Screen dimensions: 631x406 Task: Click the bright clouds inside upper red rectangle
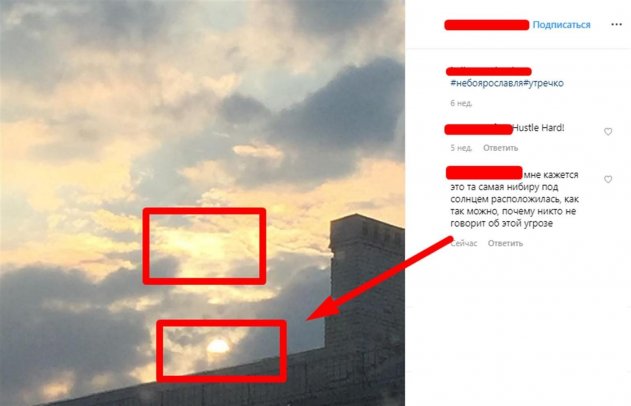[204, 246]
